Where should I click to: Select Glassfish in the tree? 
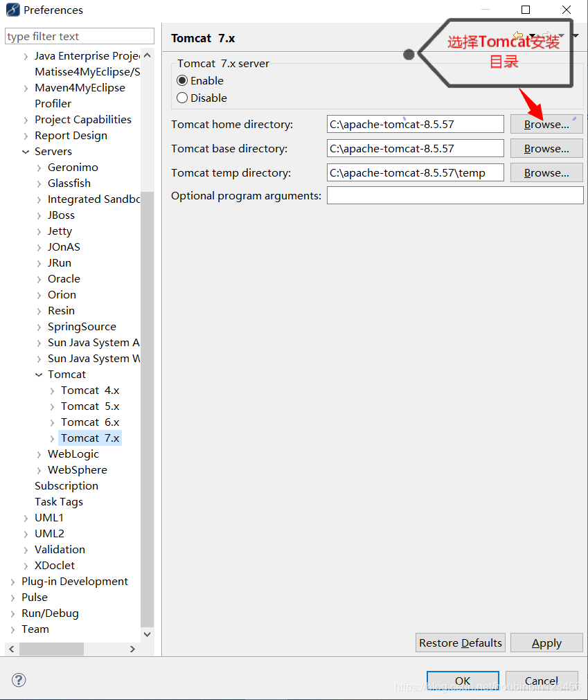[69, 183]
